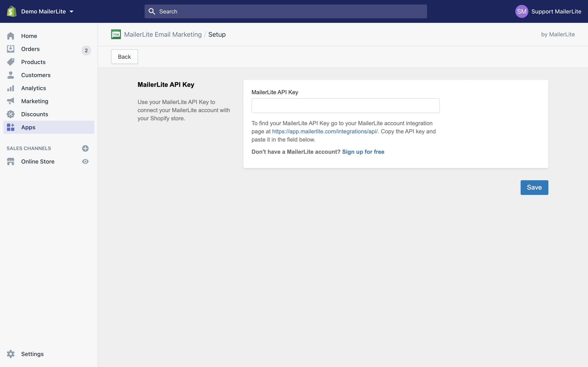Open Settings gear at bottom
This screenshot has width=588, height=367.
[11, 354]
